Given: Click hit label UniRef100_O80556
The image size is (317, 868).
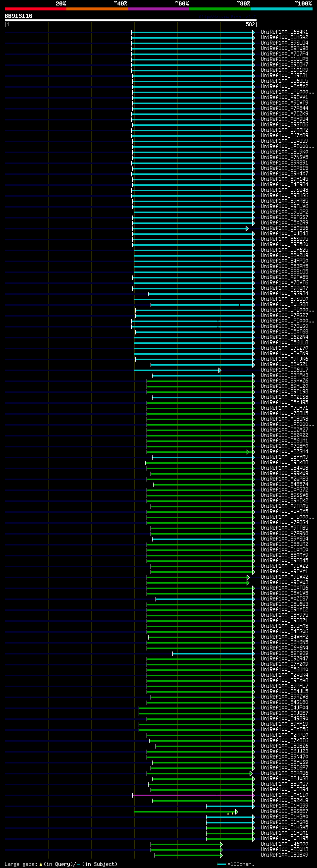Looking at the screenshot, I should [284, 228].
